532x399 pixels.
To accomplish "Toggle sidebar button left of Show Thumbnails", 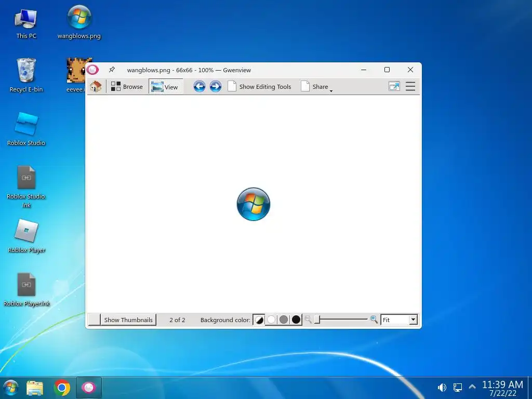I will click(x=94, y=320).
